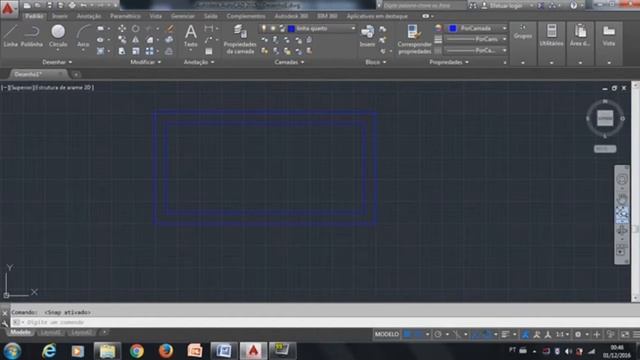Click the Erase tool in Modificar panel
This screenshot has height=360, width=640.
pos(170,29)
